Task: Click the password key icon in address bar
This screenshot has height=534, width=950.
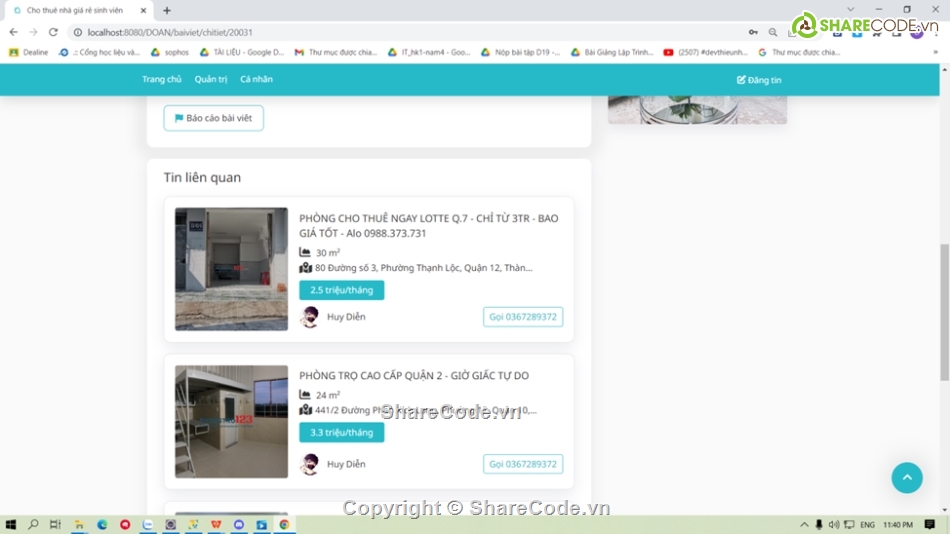Action: [753, 32]
